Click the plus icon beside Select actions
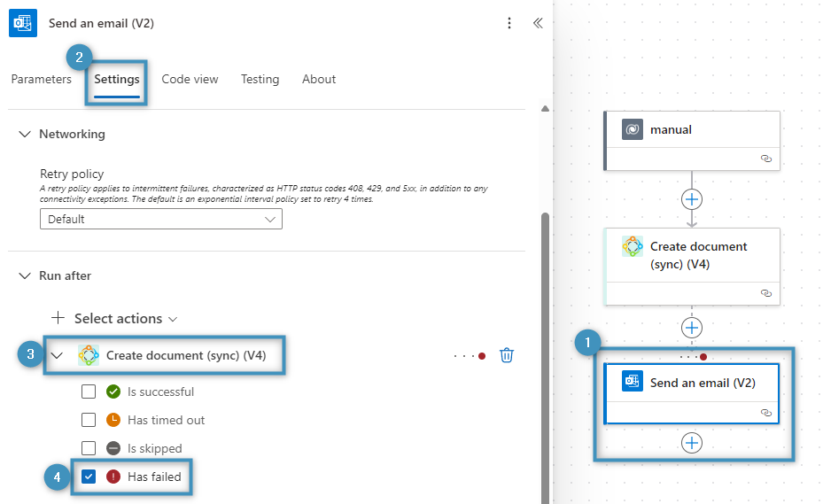This screenshot has height=504, width=823. click(x=58, y=318)
